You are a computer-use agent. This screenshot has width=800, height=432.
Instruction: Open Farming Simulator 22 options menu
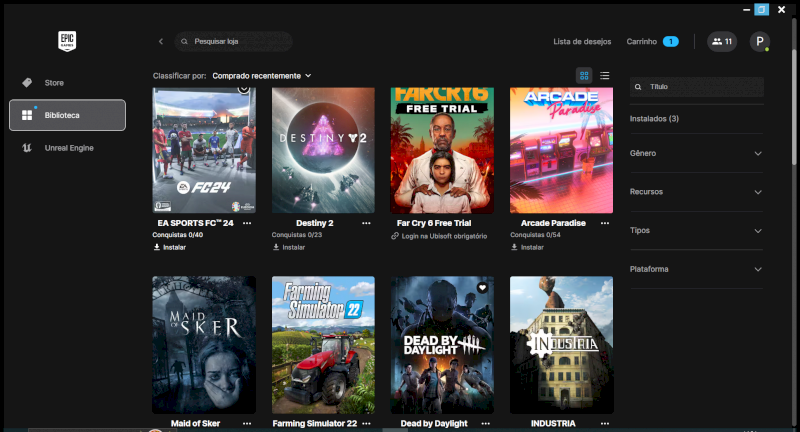pos(366,423)
